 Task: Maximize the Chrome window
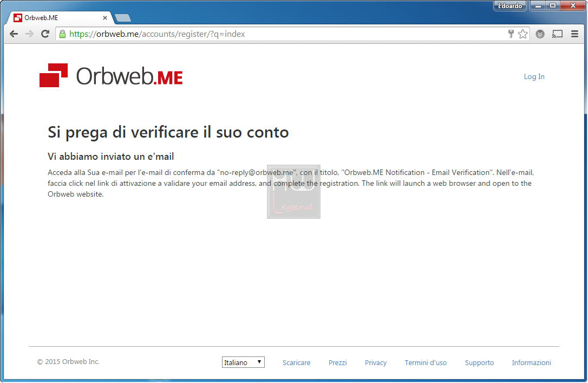pyautogui.click(x=552, y=5)
